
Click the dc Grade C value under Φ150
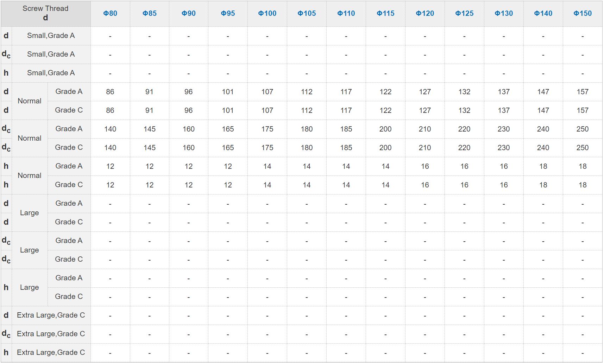click(x=583, y=148)
